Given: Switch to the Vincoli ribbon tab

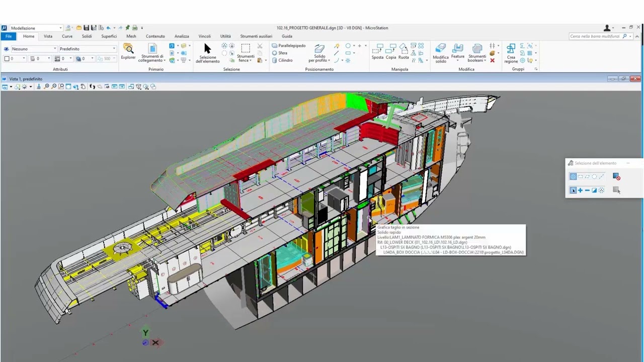Looking at the screenshot, I should 204,36.
